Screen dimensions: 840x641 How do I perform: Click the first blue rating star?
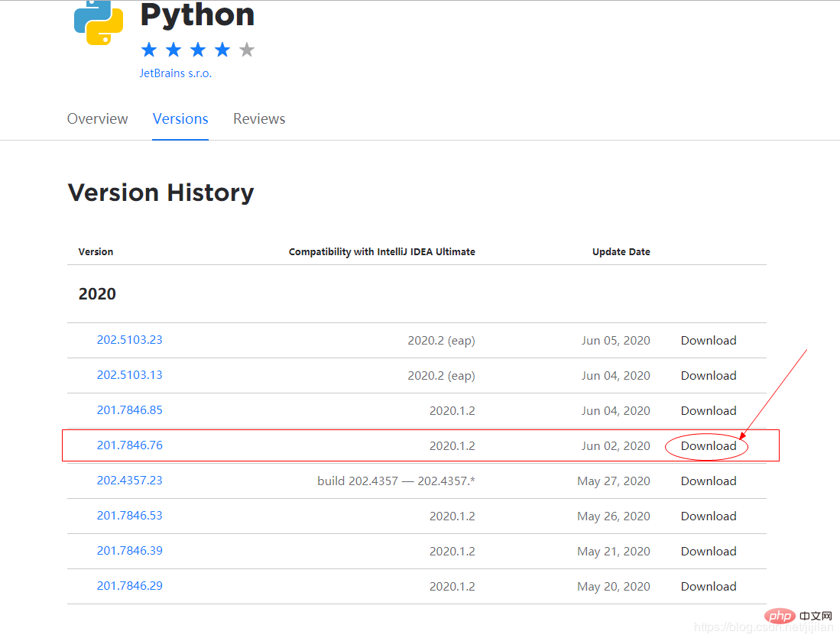click(x=149, y=50)
